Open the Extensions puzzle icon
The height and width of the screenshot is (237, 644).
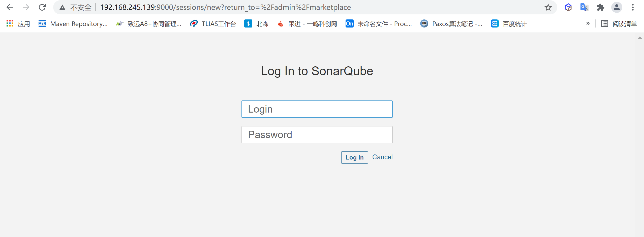click(x=600, y=7)
